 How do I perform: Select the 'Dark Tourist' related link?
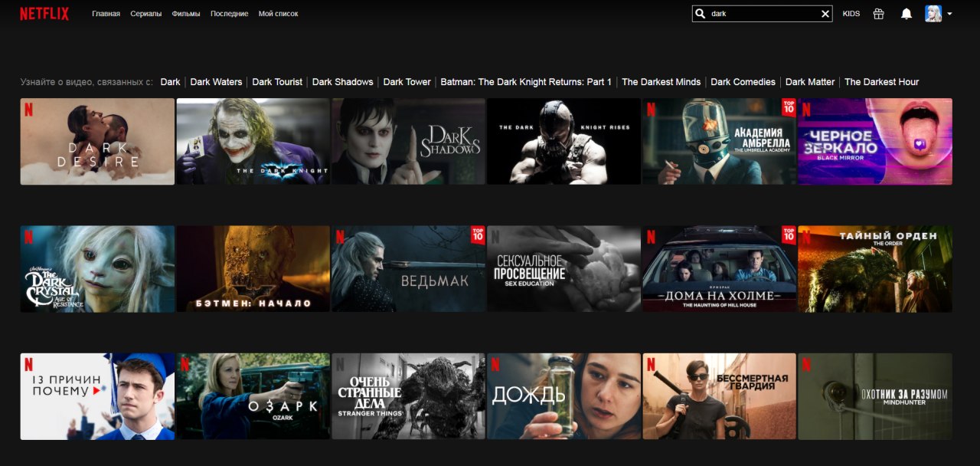pyautogui.click(x=277, y=82)
